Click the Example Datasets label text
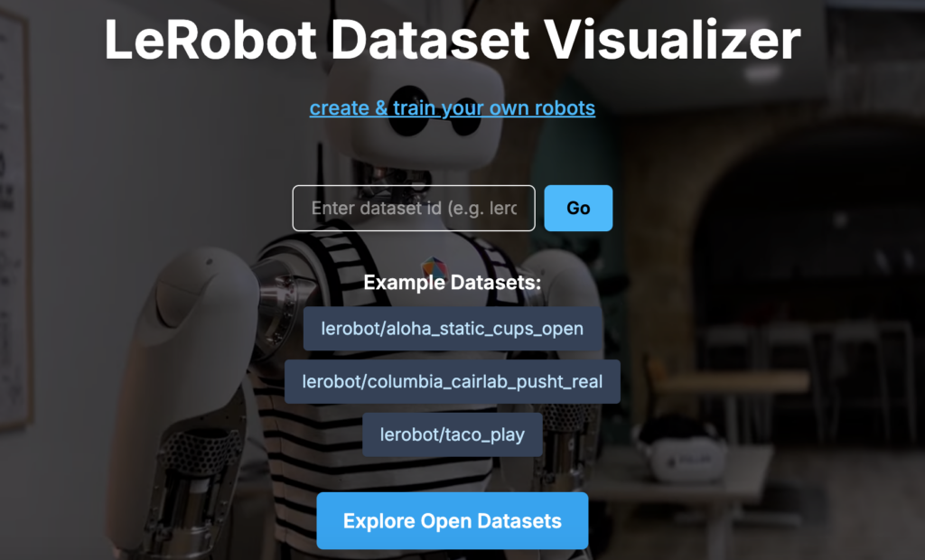Screen dimensions: 925x560 point(453,283)
